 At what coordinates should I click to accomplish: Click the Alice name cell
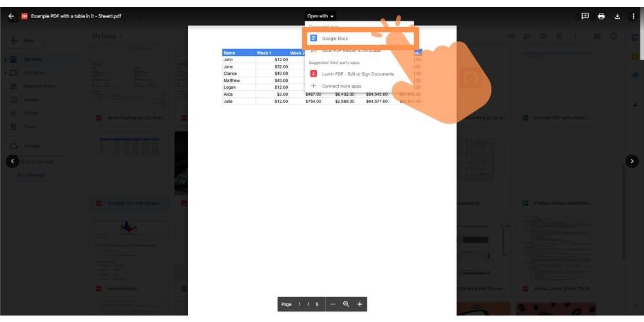pos(239,95)
